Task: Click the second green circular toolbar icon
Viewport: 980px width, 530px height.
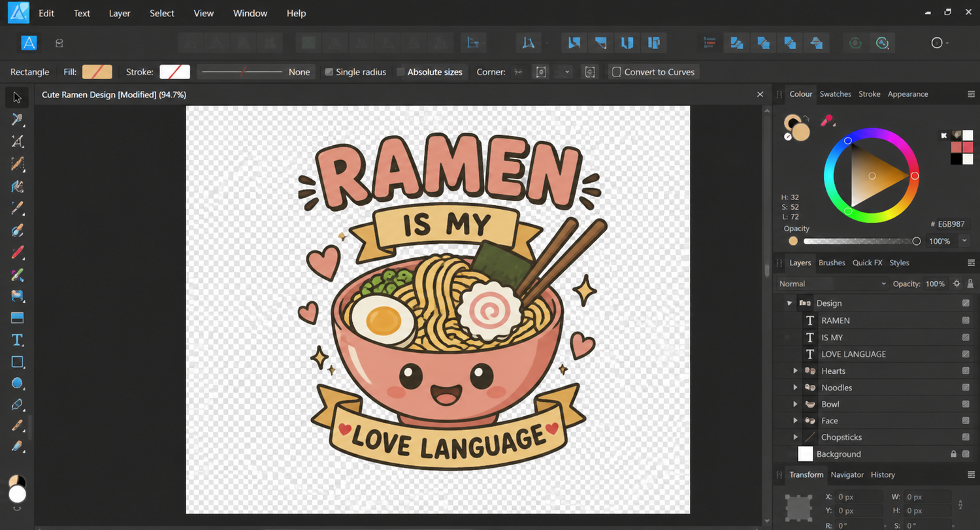Action: (883, 43)
